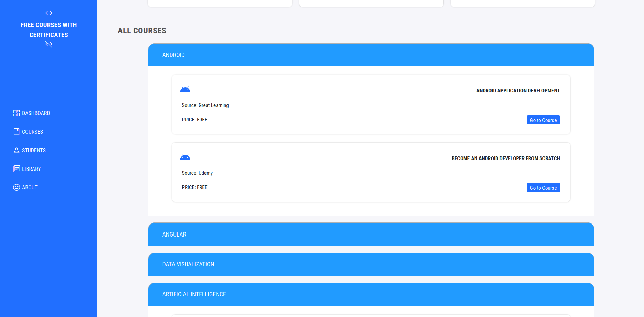Click the About smiley face icon
644x317 pixels.
pyautogui.click(x=17, y=187)
